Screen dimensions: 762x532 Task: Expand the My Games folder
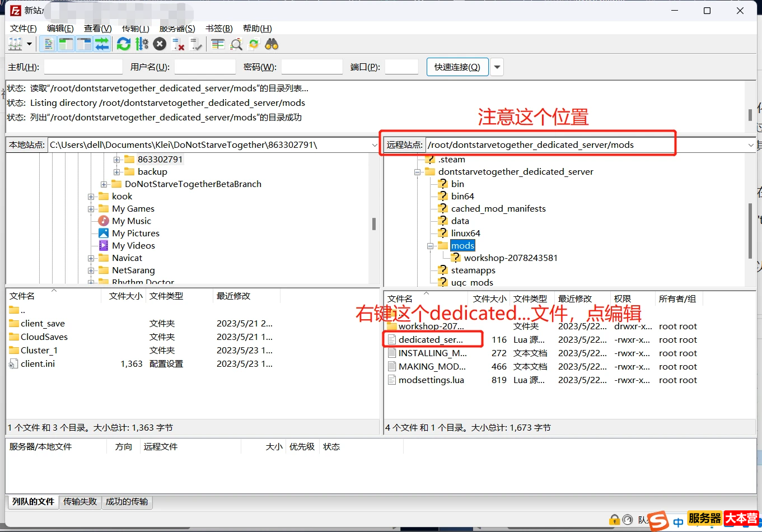(x=91, y=209)
